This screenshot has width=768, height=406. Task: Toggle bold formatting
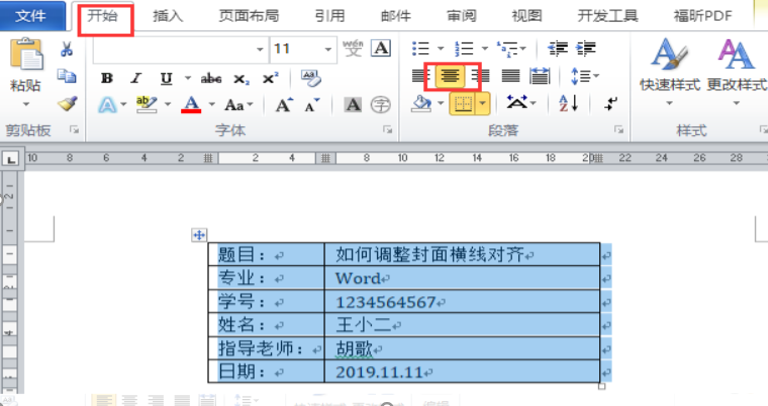[x=107, y=78]
